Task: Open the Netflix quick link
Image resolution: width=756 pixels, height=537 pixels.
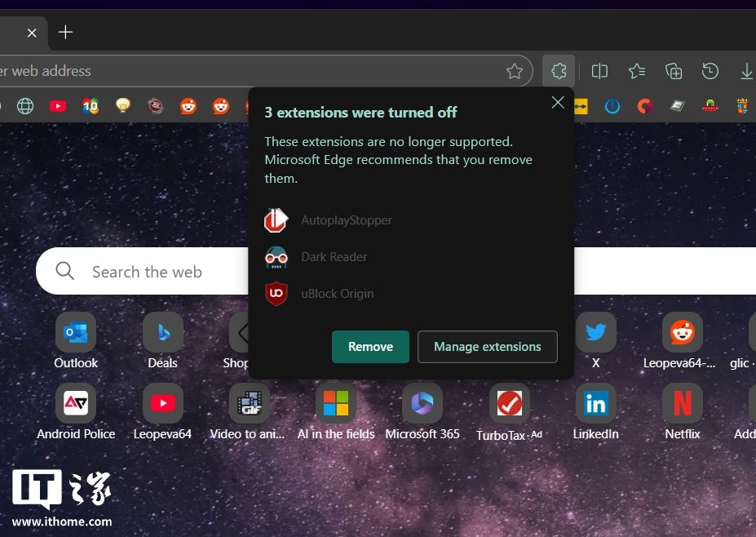Action: 683,412
